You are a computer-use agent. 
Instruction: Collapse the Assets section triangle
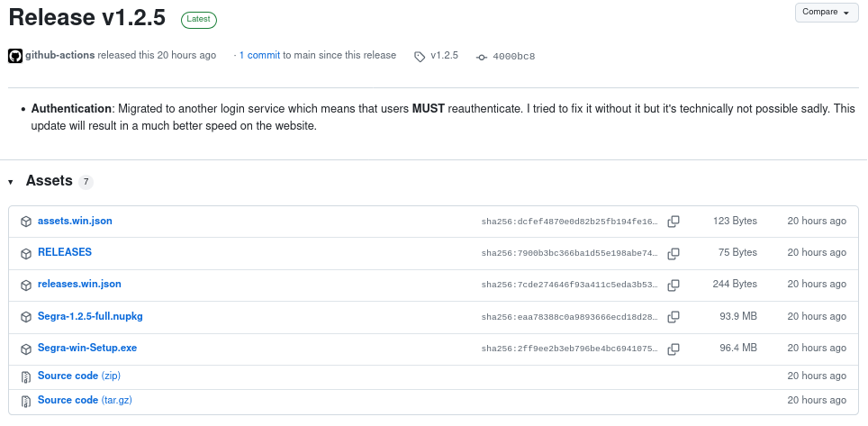coord(11,182)
